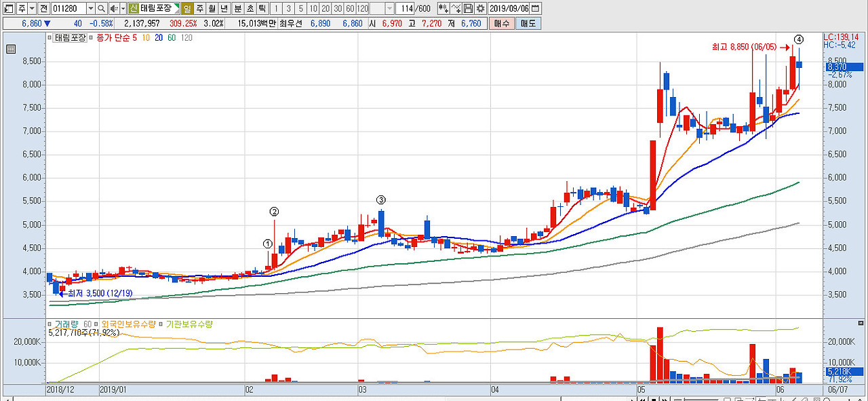Switch to 년 yearly chart period
The height and width of the screenshot is (401, 868).
pos(224,9)
